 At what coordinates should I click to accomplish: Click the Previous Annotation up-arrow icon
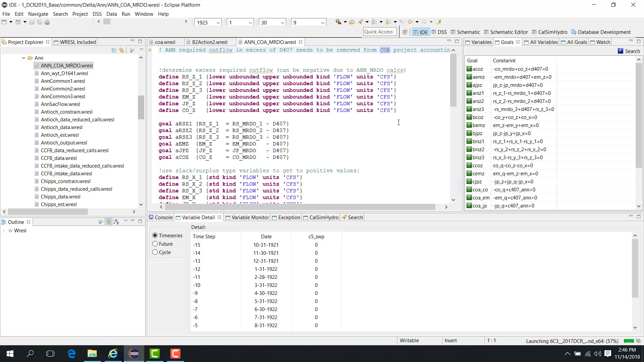(388, 22)
